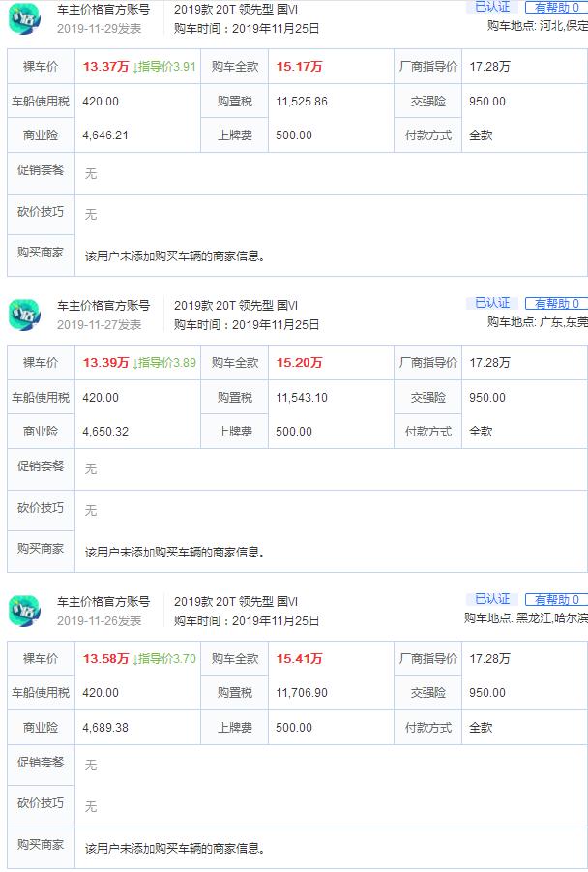Screen dimensions: 588x872
Task: Open 车主价格官方账号 name on the 2019-11-27 post
Action: 103,305
